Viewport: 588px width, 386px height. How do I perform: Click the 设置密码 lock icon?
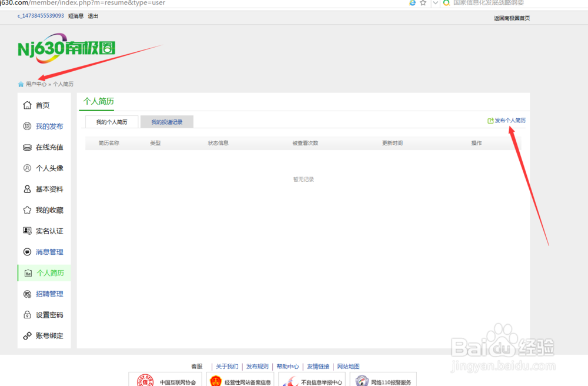[28, 314]
